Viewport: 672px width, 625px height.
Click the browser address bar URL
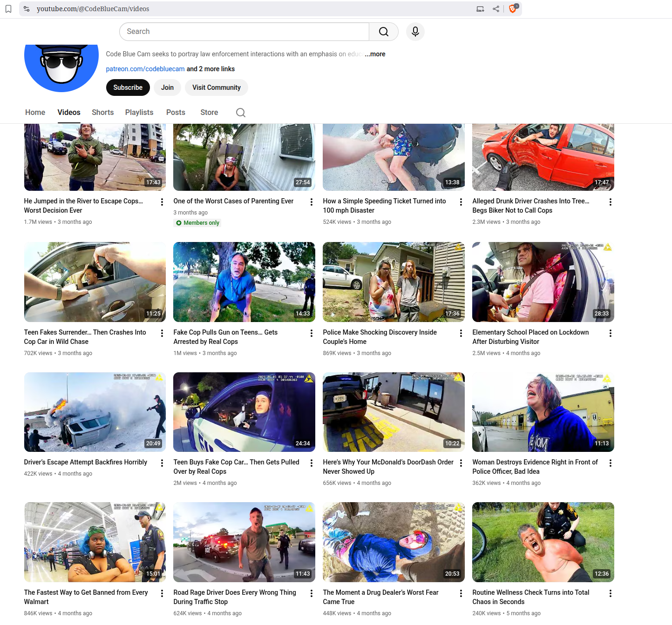[93, 9]
